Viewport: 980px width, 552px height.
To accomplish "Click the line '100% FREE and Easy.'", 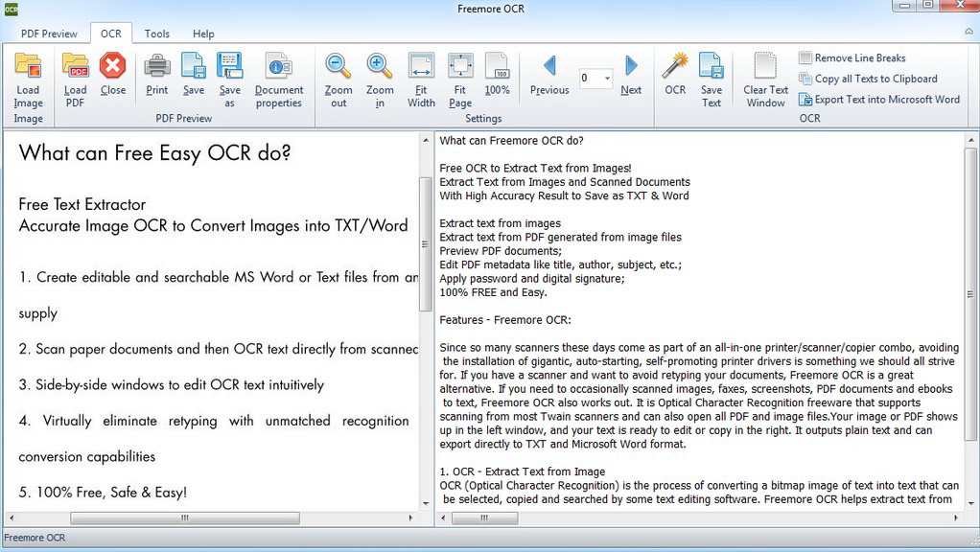I will (493, 292).
